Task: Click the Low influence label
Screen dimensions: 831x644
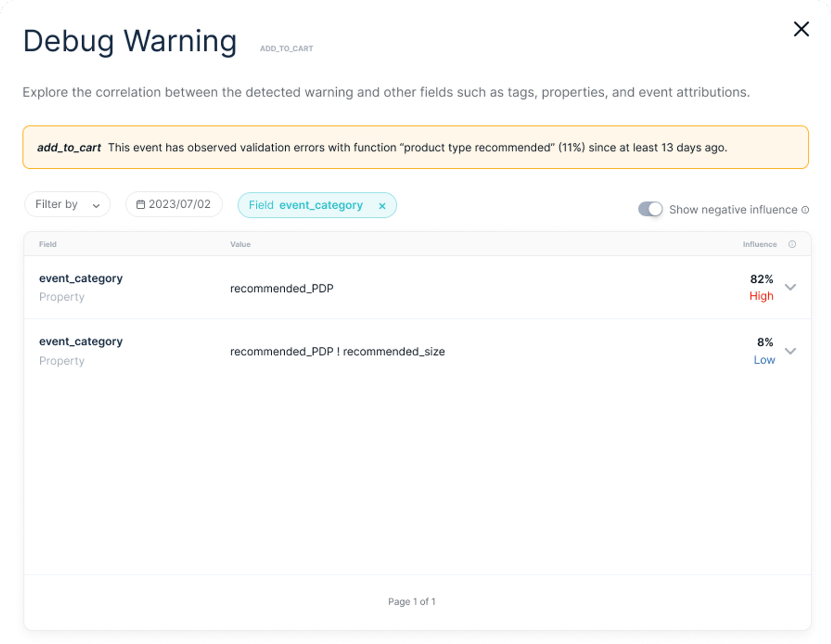Action: click(x=764, y=360)
